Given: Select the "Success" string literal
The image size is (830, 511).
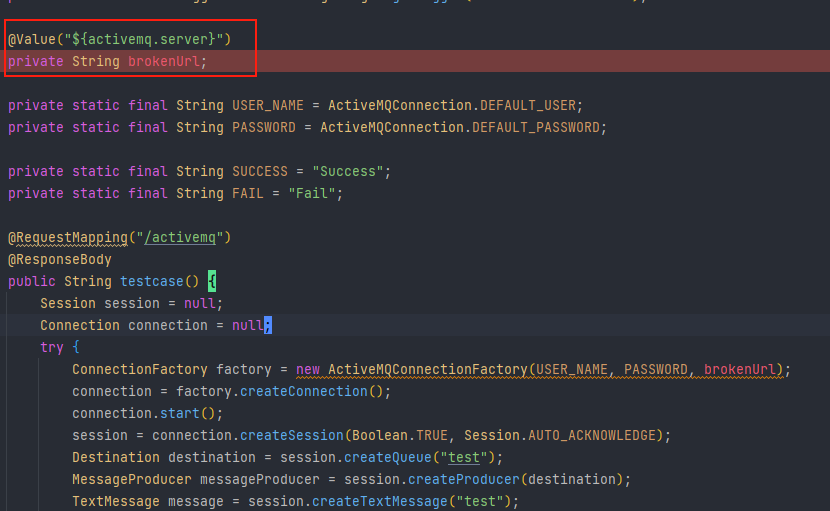Looking at the screenshot, I should [x=348, y=172].
